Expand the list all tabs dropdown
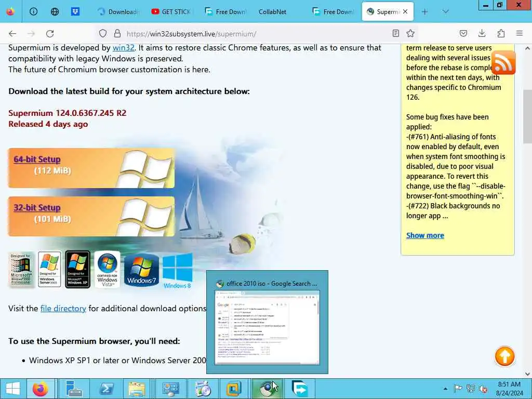The image size is (532, 399). tap(445, 12)
